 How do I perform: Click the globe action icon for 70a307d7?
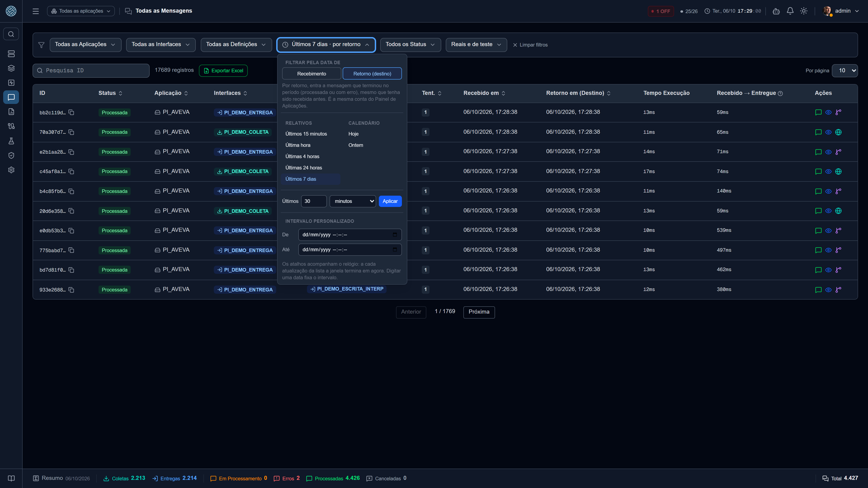(x=838, y=132)
